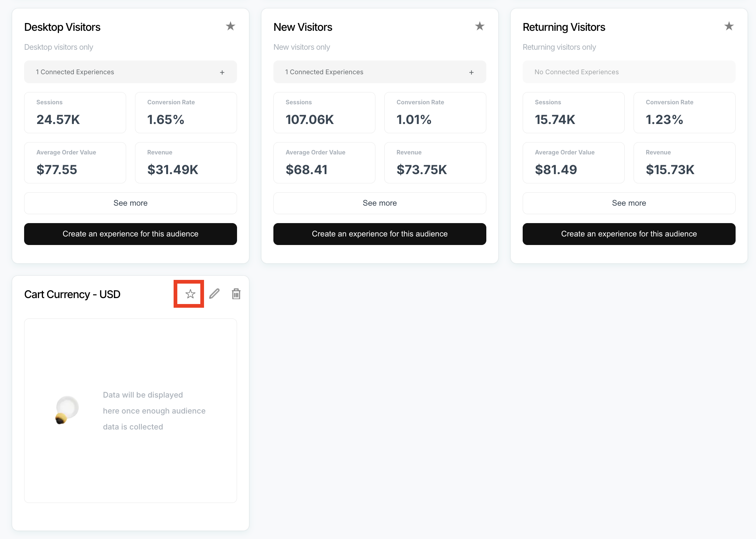Expand Desktop Visitors connected experiences plus

tap(222, 72)
